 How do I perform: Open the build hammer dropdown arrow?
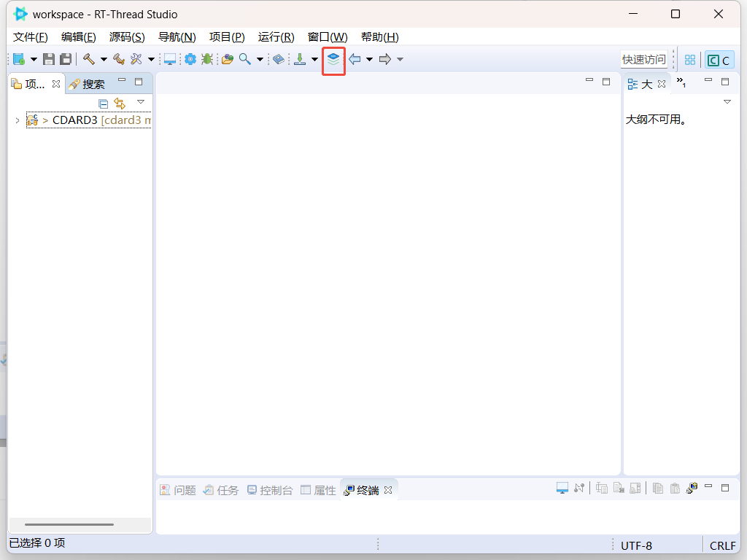[104, 60]
